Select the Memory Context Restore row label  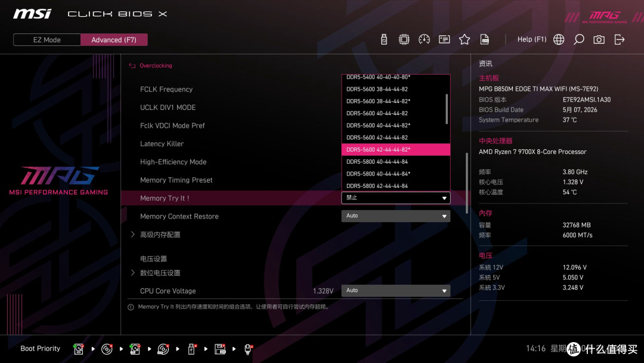pyautogui.click(x=179, y=216)
